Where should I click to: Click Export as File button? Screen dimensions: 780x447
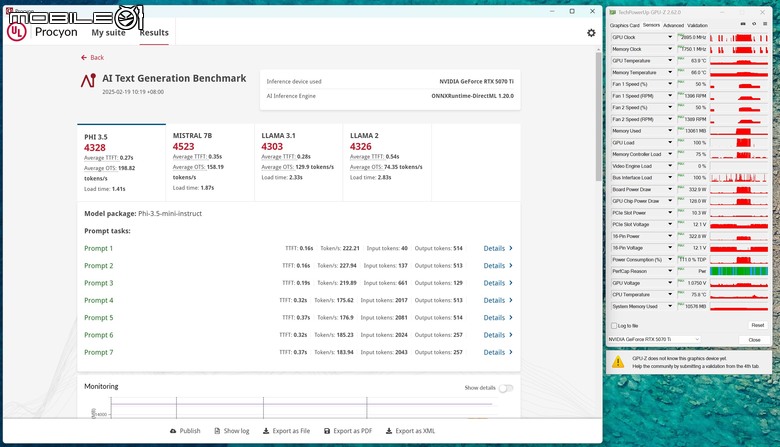tap(287, 431)
